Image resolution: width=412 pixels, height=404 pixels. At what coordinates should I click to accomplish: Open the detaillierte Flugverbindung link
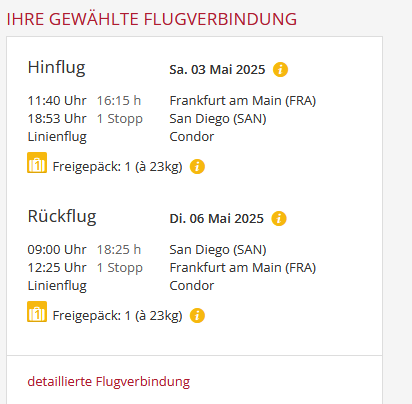tap(109, 381)
